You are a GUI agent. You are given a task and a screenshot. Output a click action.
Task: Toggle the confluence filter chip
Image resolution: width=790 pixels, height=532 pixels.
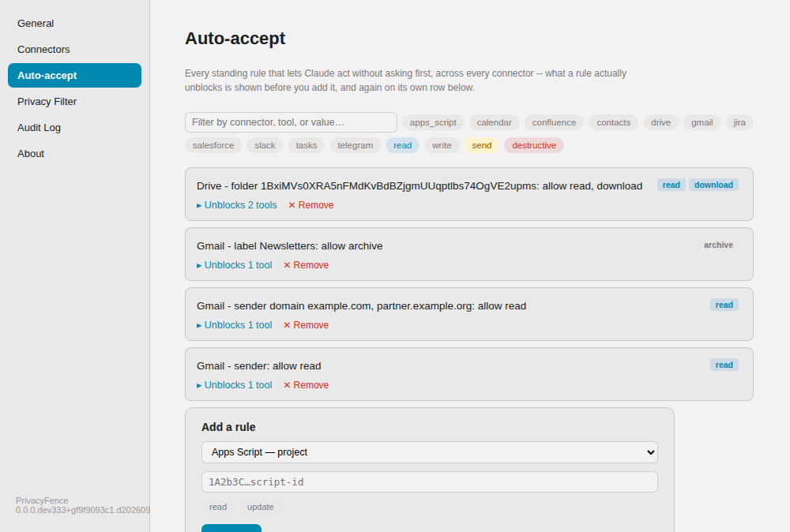click(x=554, y=122)
